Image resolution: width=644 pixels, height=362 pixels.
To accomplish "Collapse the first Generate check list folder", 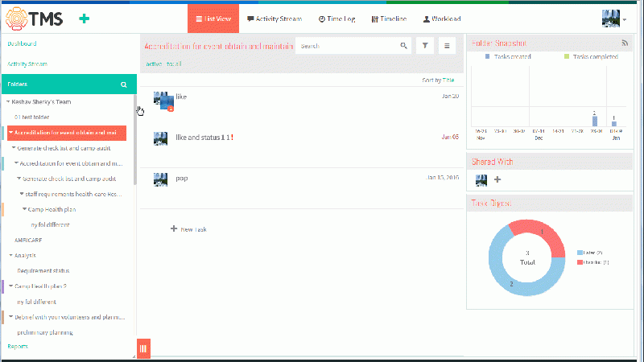I will pos(14,148).
